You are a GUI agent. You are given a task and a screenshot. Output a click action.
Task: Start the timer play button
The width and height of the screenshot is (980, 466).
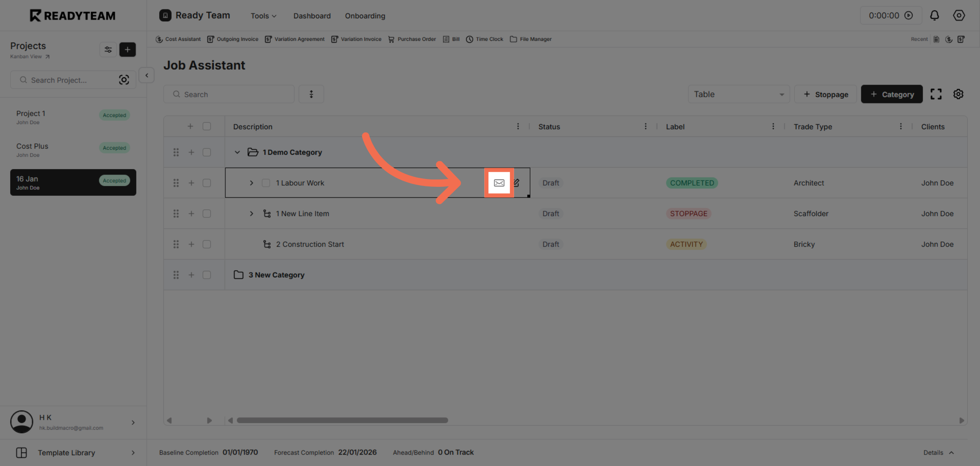pos(909,16)
